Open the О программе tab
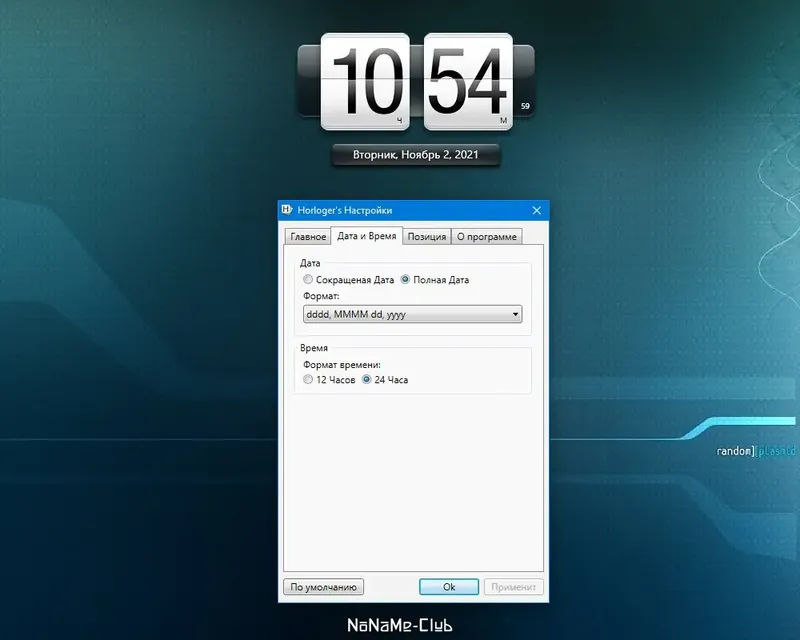The width and height of the screenshot is (800, 640). 487,236
